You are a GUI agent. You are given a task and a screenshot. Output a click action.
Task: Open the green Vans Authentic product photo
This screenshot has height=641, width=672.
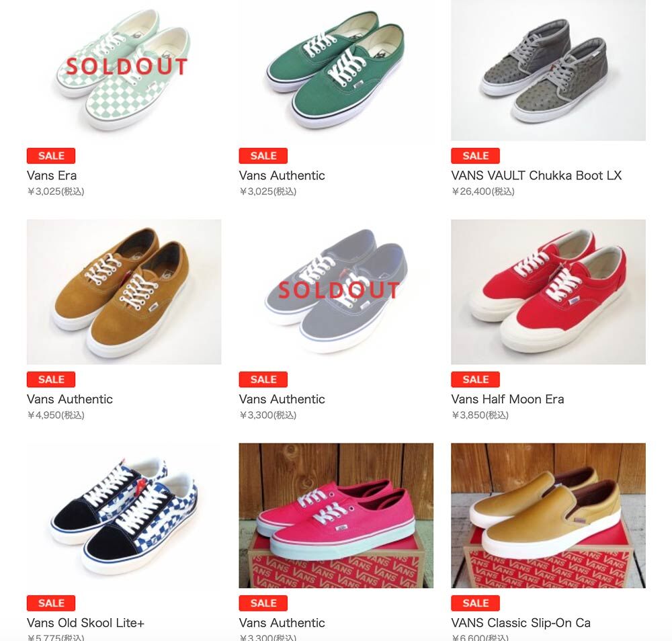[336, 71]
